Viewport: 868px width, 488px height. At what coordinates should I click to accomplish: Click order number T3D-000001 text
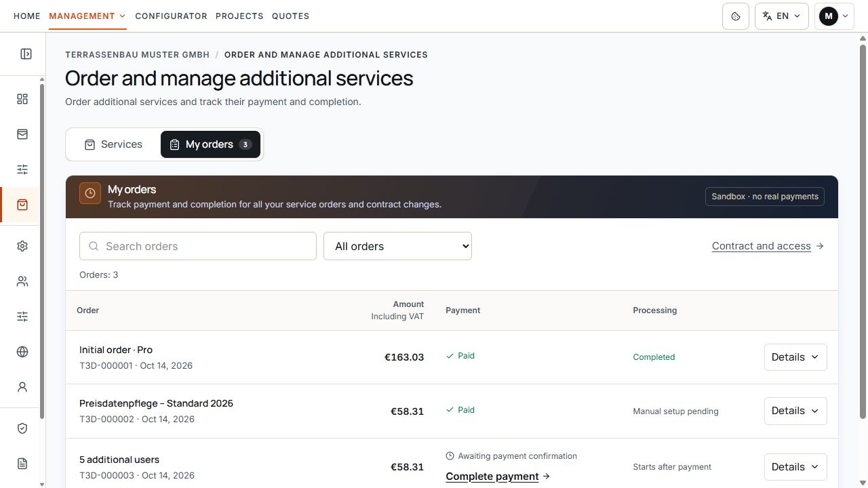pos(106,365)
